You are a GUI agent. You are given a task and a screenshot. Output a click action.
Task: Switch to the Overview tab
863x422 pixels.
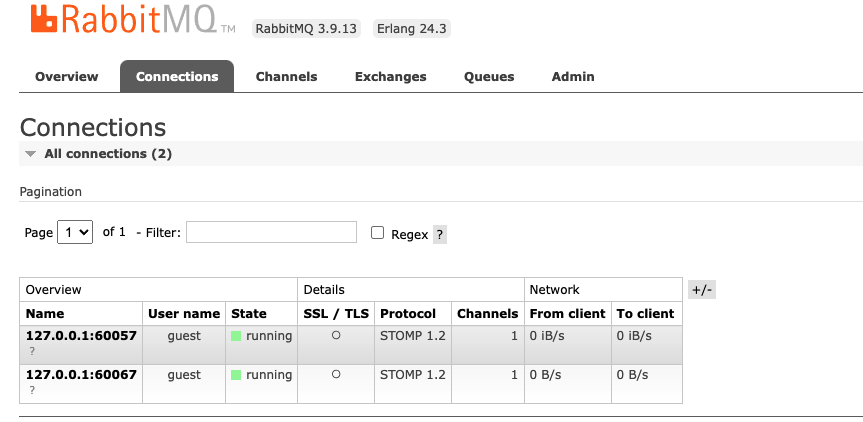click(x=67, y=77)
